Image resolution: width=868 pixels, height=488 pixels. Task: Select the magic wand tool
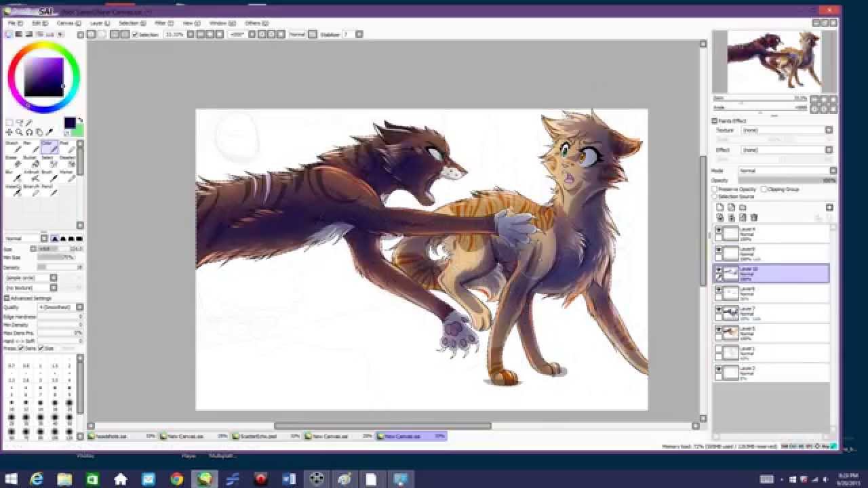point(29,123)
